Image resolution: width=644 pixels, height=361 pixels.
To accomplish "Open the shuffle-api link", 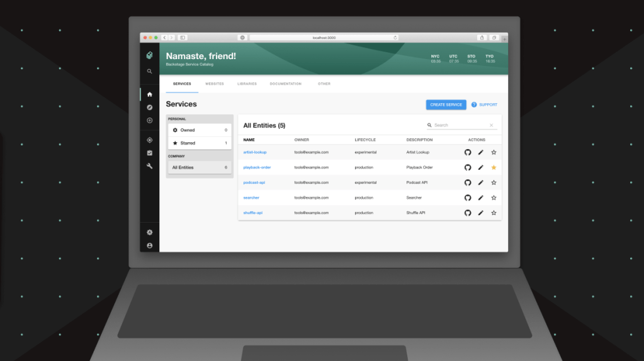I will point(252,213).
